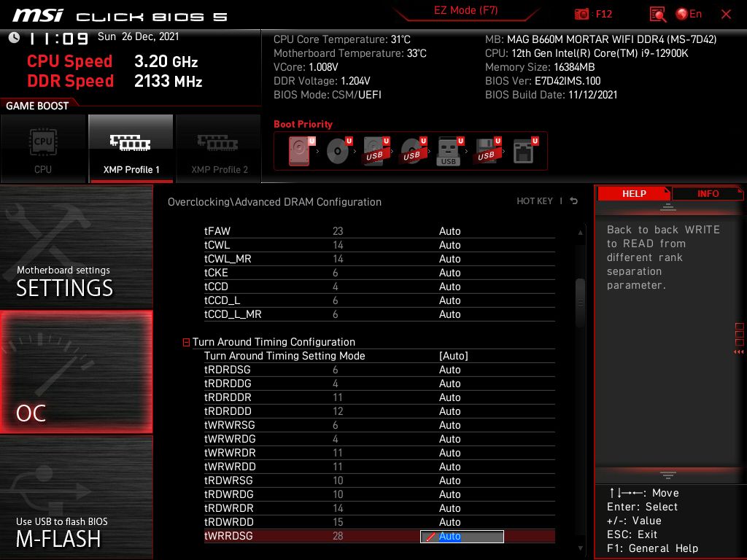The width and height of the screenshot is (747, 560).
Task: Select the USB floppy boot device icon
Action: pos(487,150)
